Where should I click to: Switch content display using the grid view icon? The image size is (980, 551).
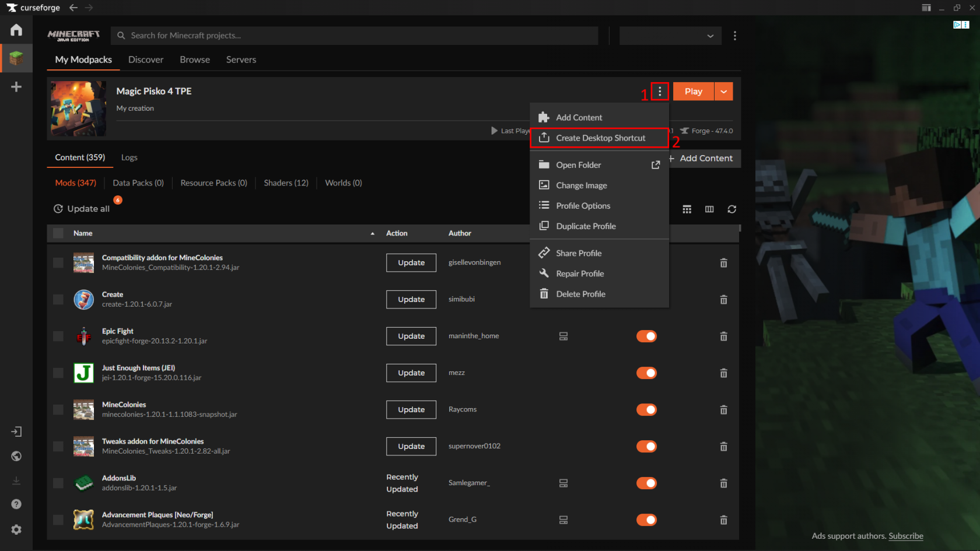coord(687,209)
